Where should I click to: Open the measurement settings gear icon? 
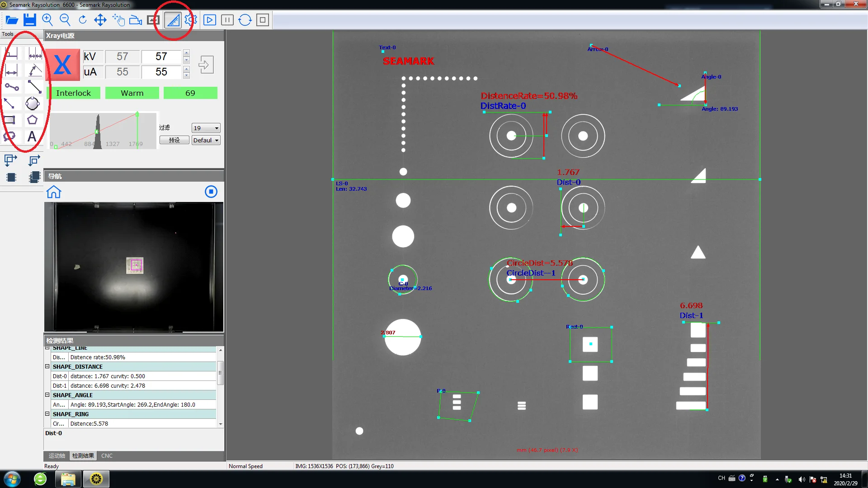[191, 20]
